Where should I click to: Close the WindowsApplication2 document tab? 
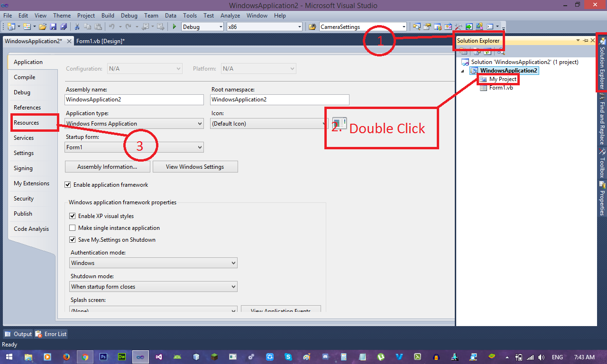point(69,41)
